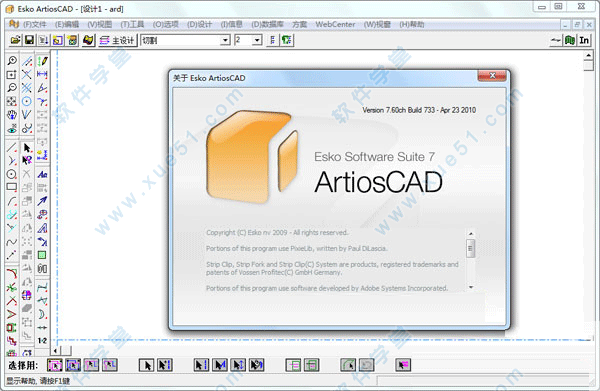The height and width of the screenshot is (391, 600).
Task: Open the (F)文件 menu
Action: [x=34, y=24]
